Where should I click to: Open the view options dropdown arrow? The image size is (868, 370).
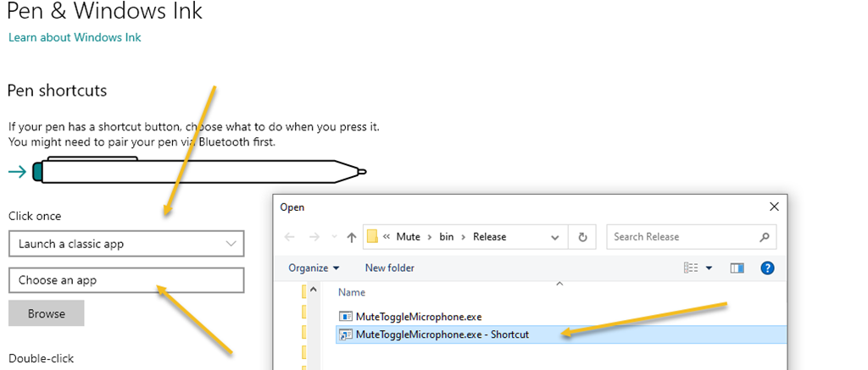click(x=709, y=268)
